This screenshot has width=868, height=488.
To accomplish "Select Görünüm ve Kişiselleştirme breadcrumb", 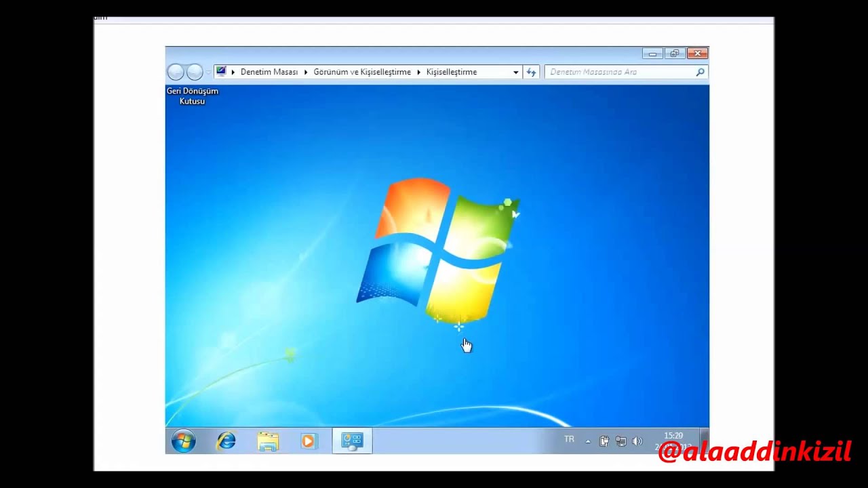I will pos(362,72).
